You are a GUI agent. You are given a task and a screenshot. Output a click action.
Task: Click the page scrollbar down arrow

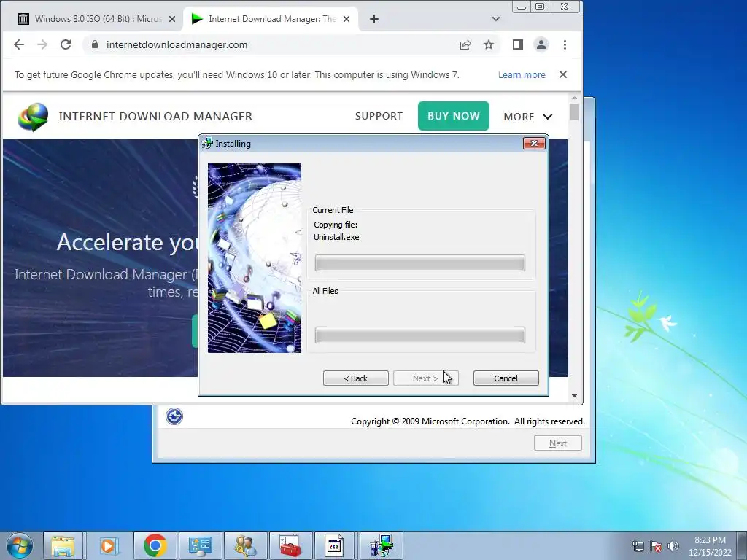574,396
